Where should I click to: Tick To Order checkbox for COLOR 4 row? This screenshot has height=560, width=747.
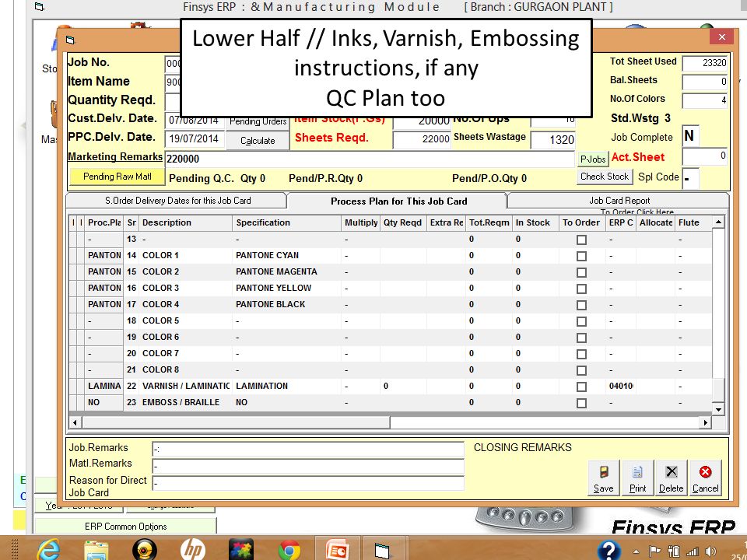click(581, 305)
